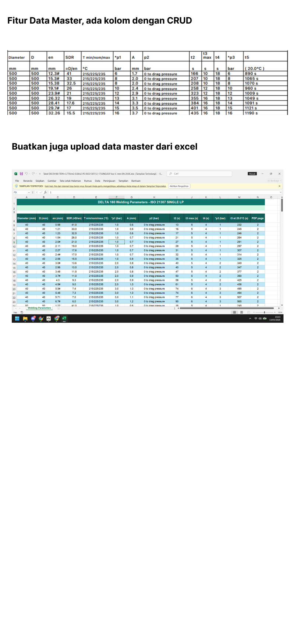296x644 pixels.
Task: Adjust the zoom slider in status bar
Action: (x=264, y=312)
